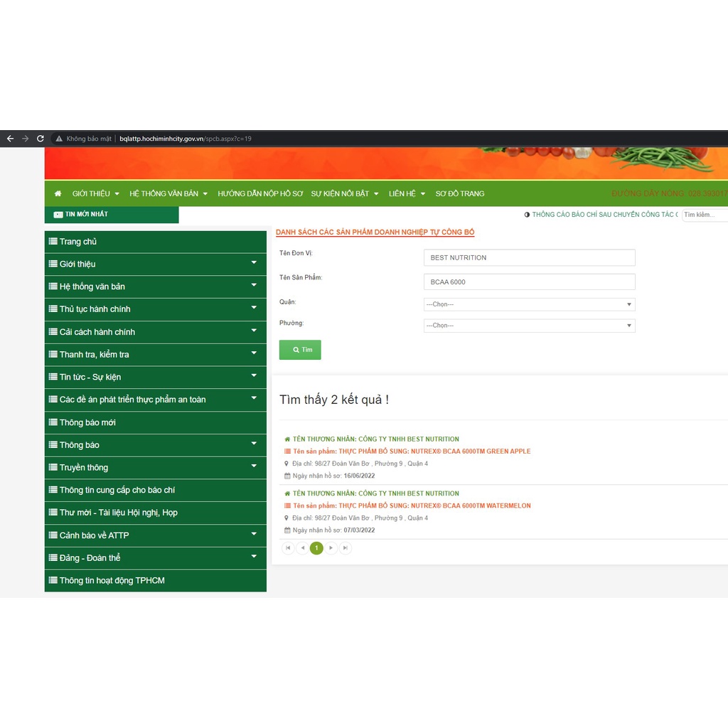728x728 pixels.
Task: Go to next results page arrow
Action: (331, 548)
